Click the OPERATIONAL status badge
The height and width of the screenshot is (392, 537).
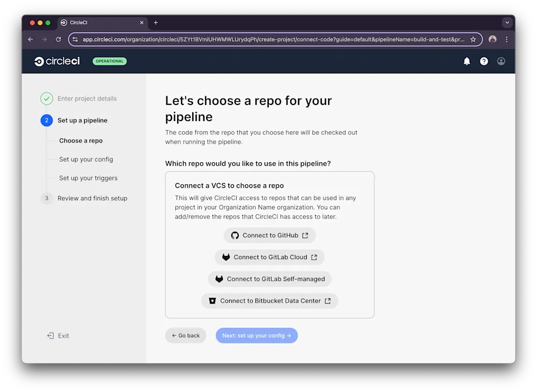110,62
